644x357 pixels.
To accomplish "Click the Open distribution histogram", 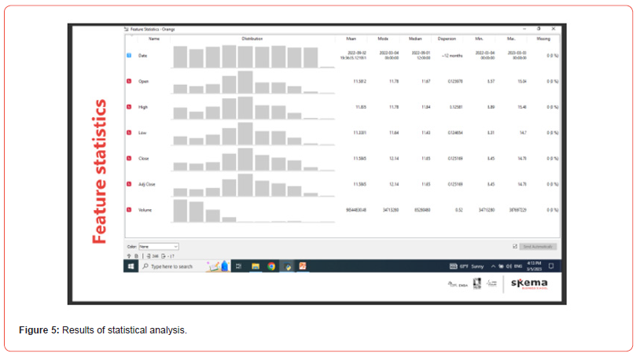I will (253, 82).
